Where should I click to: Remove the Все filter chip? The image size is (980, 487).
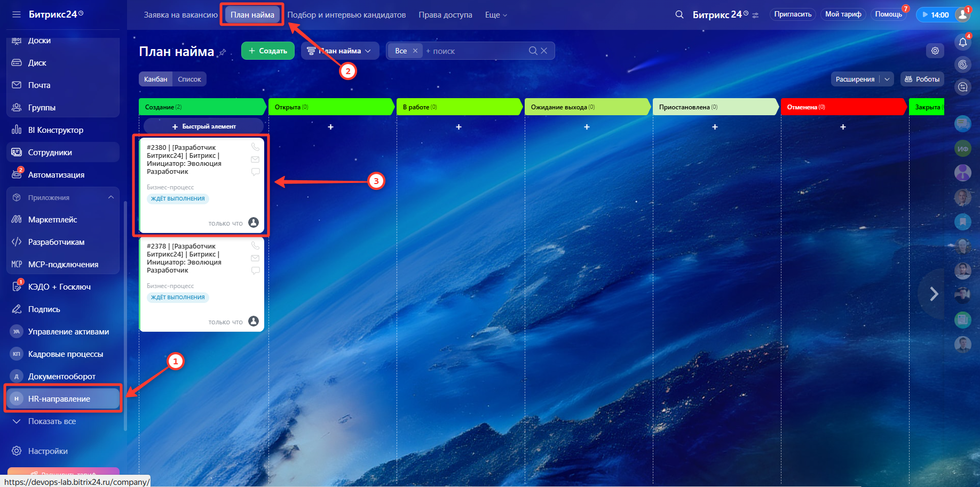(x=415, y=51)
